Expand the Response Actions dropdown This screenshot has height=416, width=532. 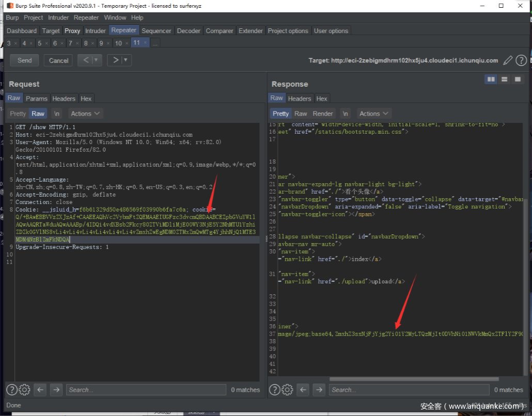374,114
